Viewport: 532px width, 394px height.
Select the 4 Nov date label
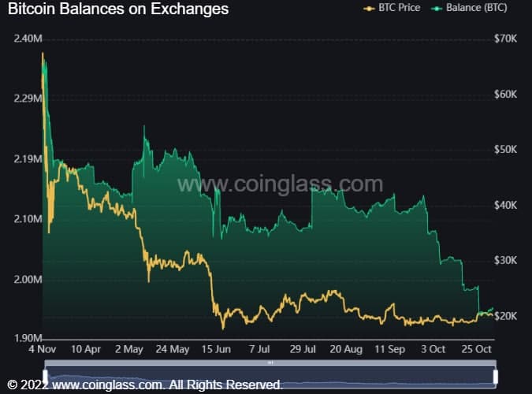pos(43,349)
